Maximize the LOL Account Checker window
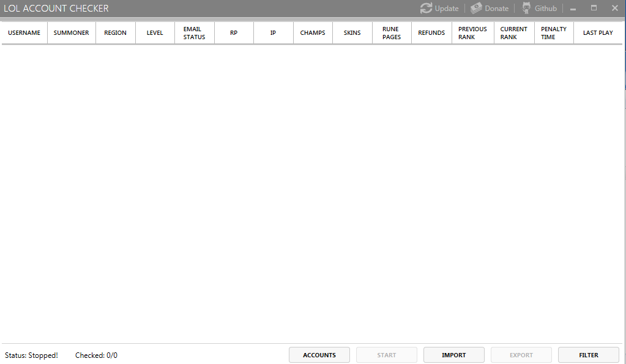The width and height of the screenshot is (626, 364). tap(594, 8)
